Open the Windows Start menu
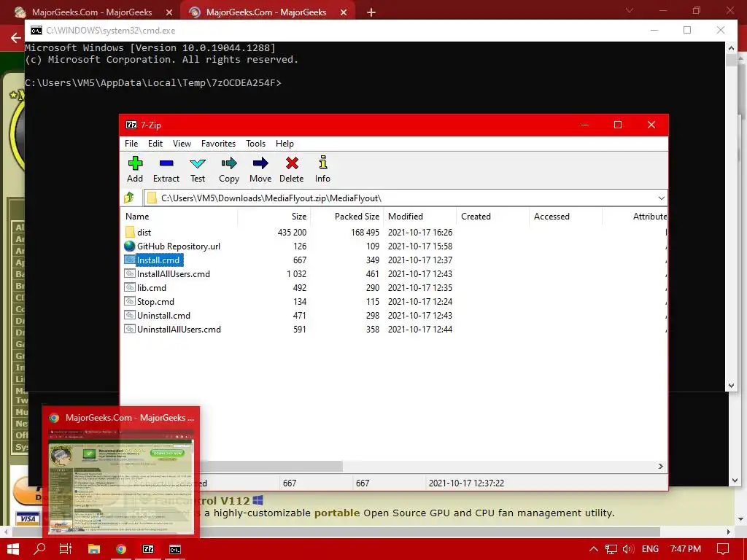The width and height of the screenshot is (747, 560). coord(13,548)
